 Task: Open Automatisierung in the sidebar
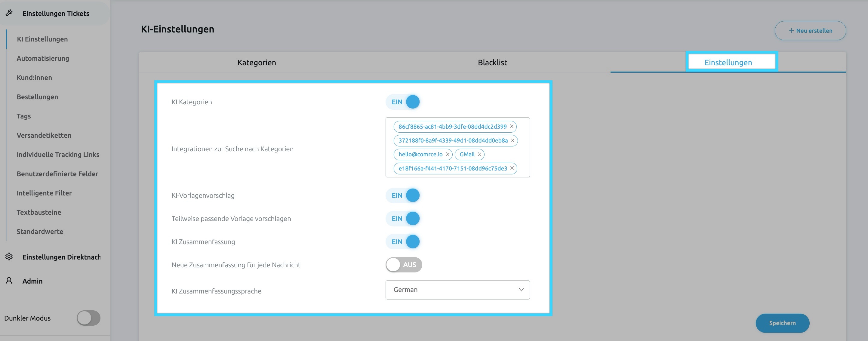tap(43, 58)
